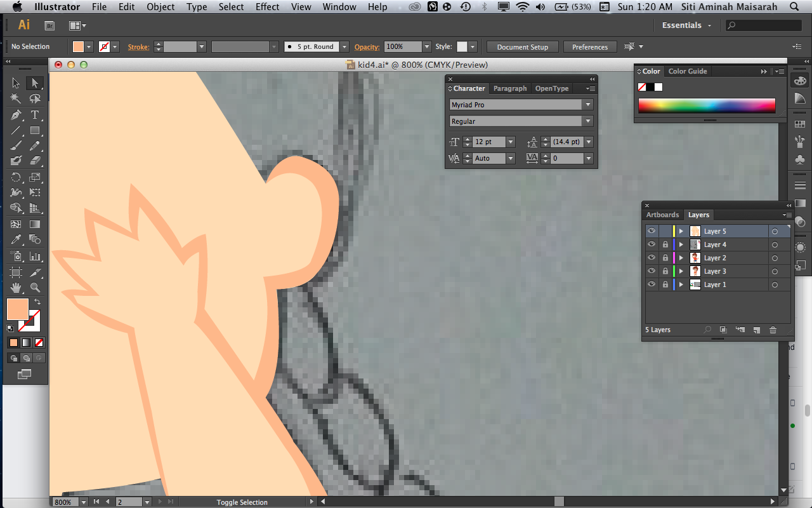812x508 pixels.
Task: Unlock Layer 1 via lock icon
Action: pyautogui.click(x=665, y=284)
